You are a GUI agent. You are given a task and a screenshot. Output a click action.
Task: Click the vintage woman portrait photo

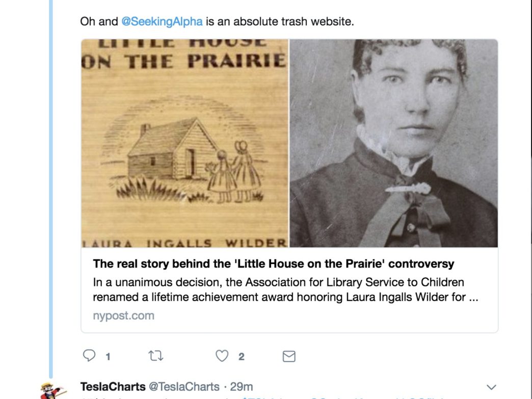[393, 143]
